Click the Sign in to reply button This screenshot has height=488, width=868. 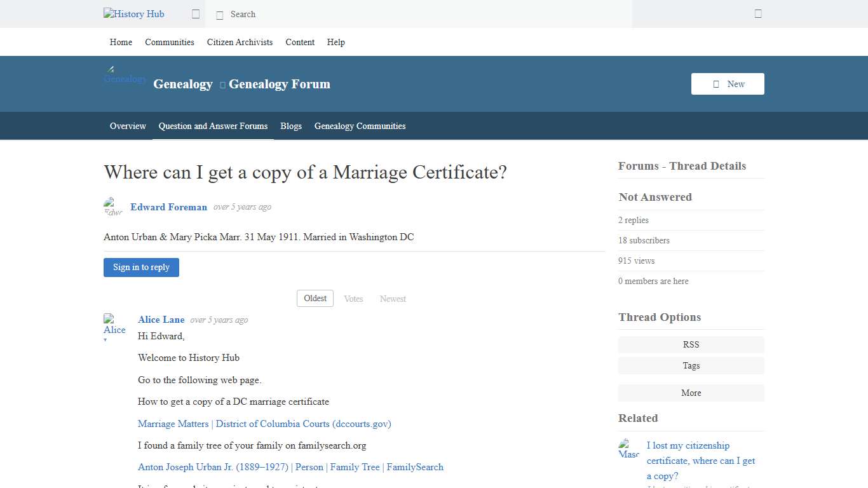pos(141,267)
